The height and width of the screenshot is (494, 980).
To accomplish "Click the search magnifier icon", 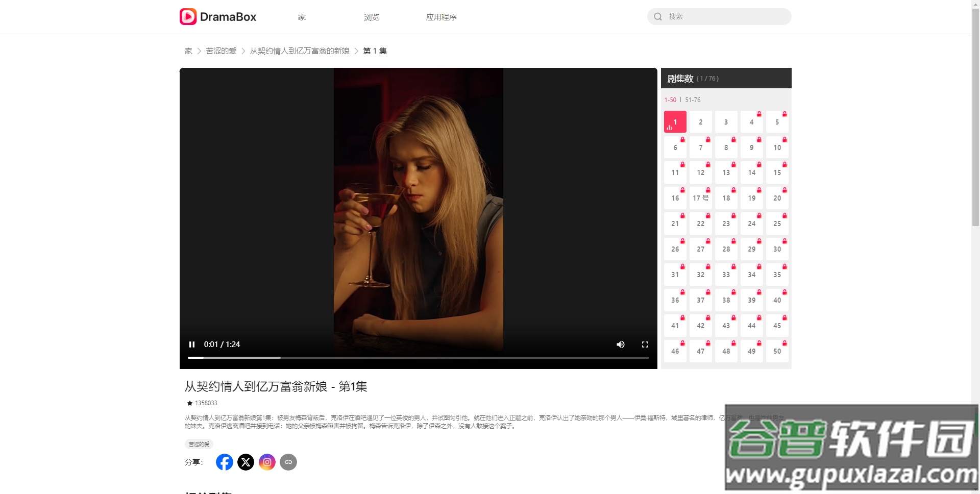I will (x=658, y=17).
